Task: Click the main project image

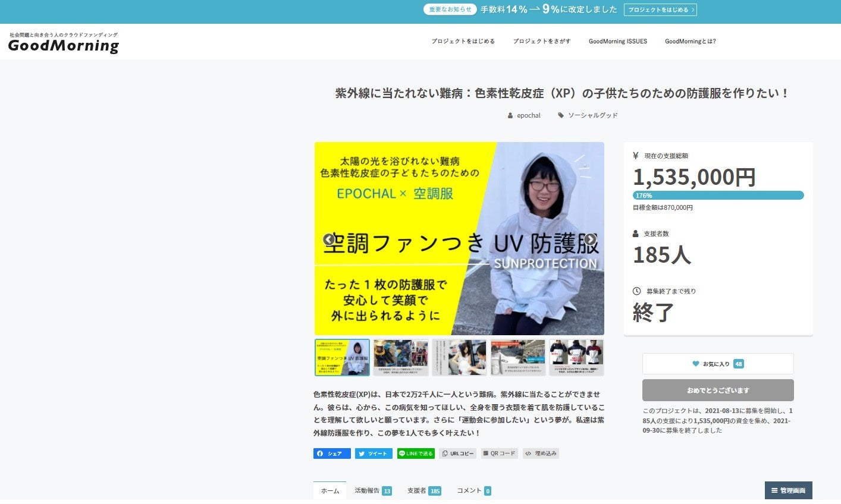Action: tap(459, 239)
